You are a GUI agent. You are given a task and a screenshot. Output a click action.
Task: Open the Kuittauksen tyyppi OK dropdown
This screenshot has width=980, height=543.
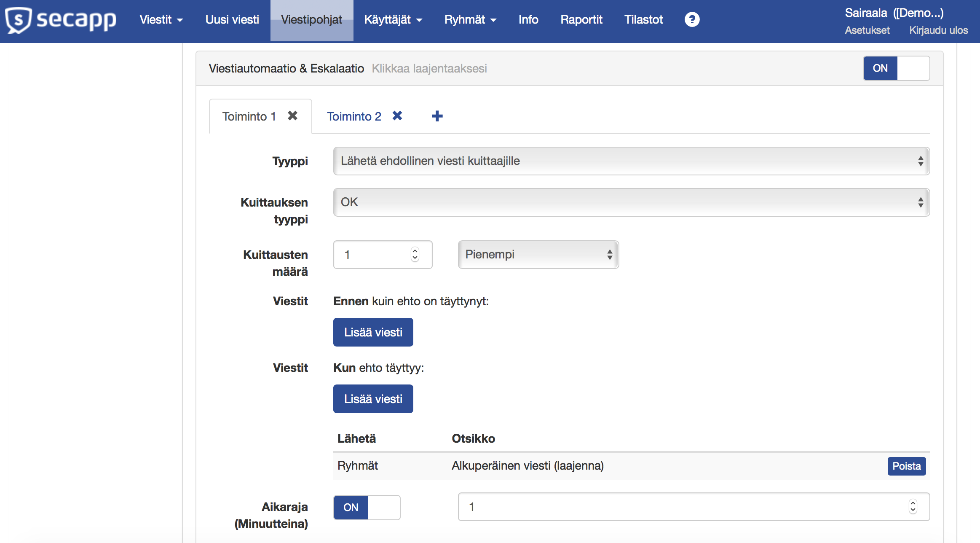pyautogui.click(x=631, y=202)
